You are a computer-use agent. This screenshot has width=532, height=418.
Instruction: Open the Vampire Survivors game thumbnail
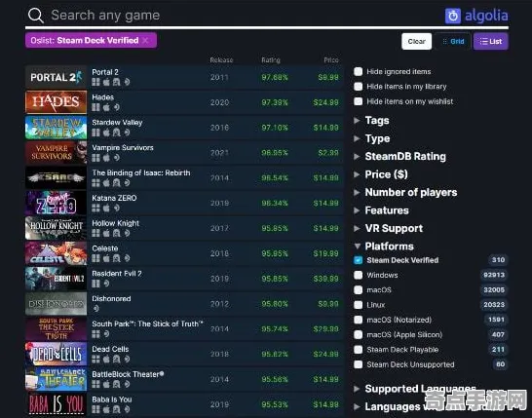56,153
